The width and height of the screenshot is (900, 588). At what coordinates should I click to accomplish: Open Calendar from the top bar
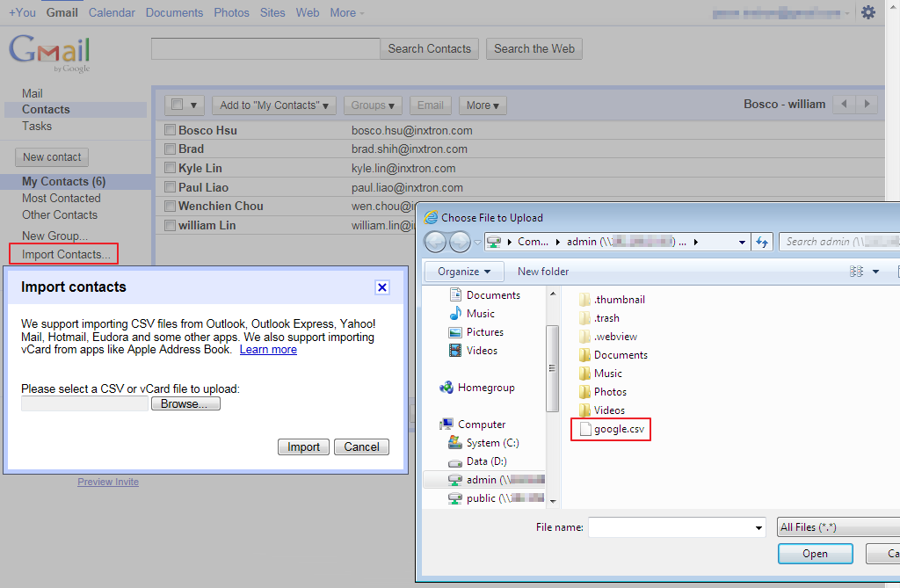112,12
